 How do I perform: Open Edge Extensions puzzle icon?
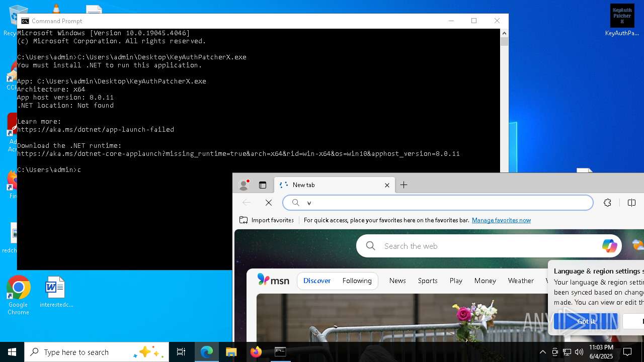[x=607, y=203]
